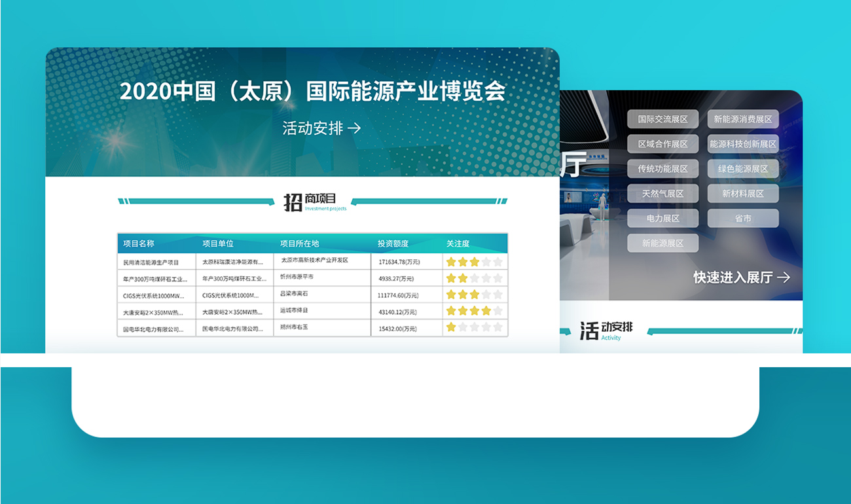Open the 国际交流展区 exhibition area

click(662, 119)
